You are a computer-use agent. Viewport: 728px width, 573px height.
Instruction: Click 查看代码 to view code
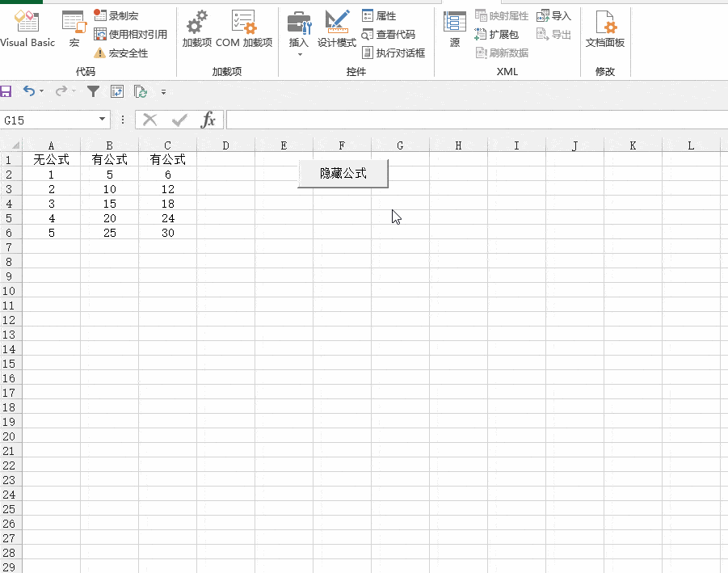tap(388, 35)
